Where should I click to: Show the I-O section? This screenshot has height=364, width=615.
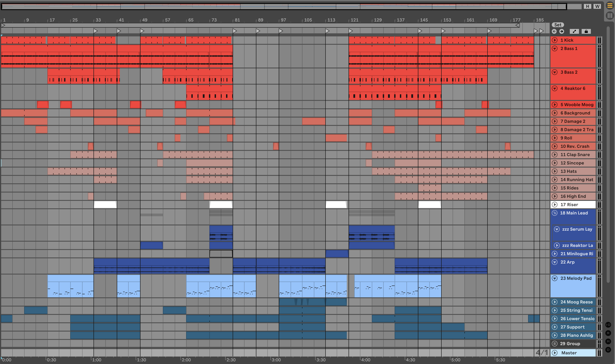608,325
